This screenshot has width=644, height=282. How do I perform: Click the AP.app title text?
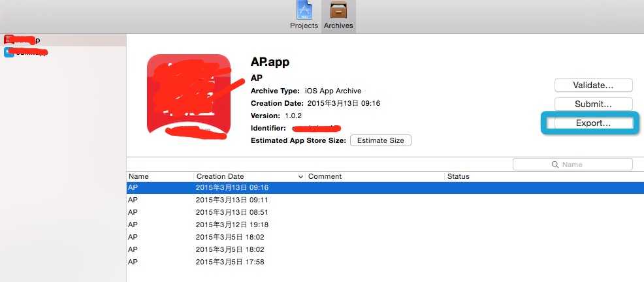(x=270, y=62)
